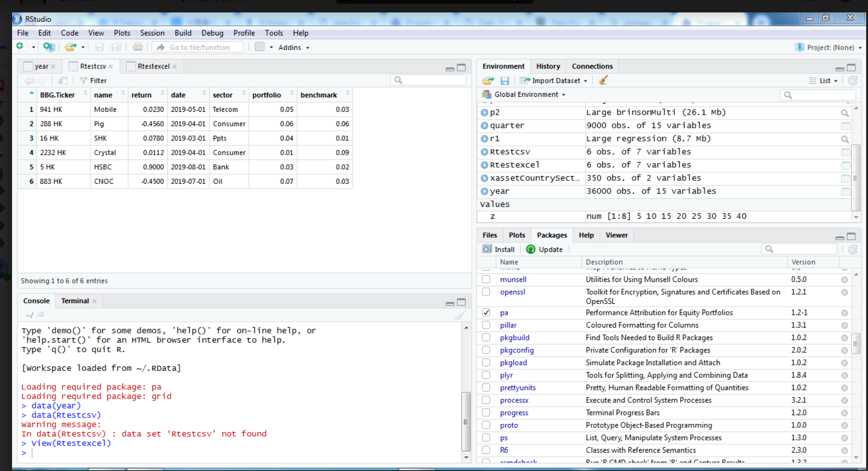
Task: Click the show in new window icon
Action: [x=63, y=80]
